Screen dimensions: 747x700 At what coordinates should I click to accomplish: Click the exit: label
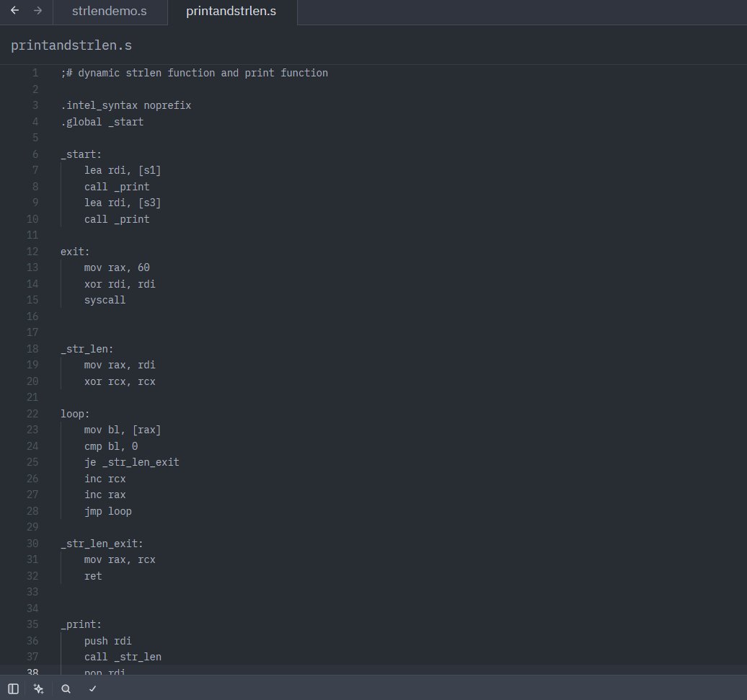(75, 252)
